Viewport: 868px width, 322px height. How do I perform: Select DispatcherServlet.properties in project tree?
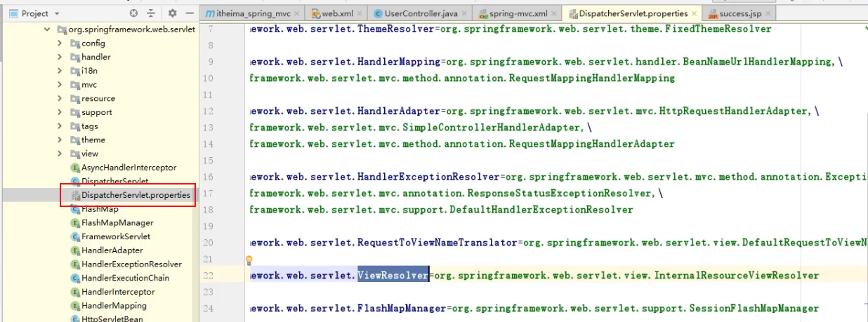point(136,195)
